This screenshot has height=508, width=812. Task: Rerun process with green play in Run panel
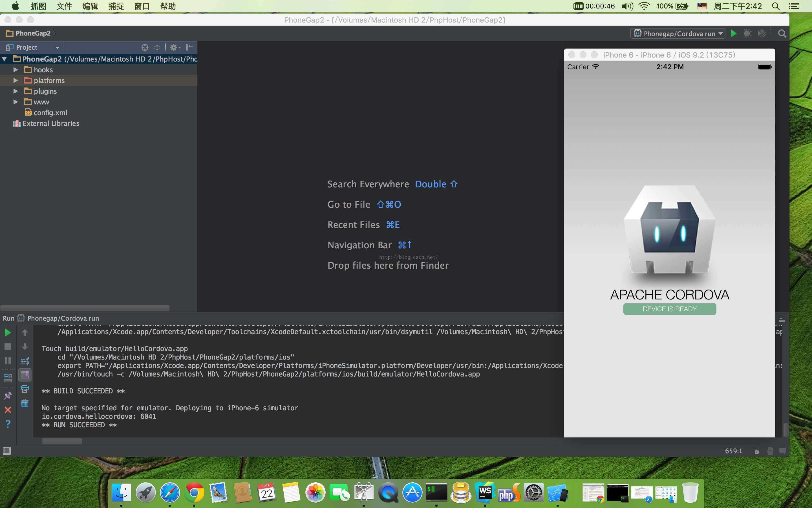8,333
